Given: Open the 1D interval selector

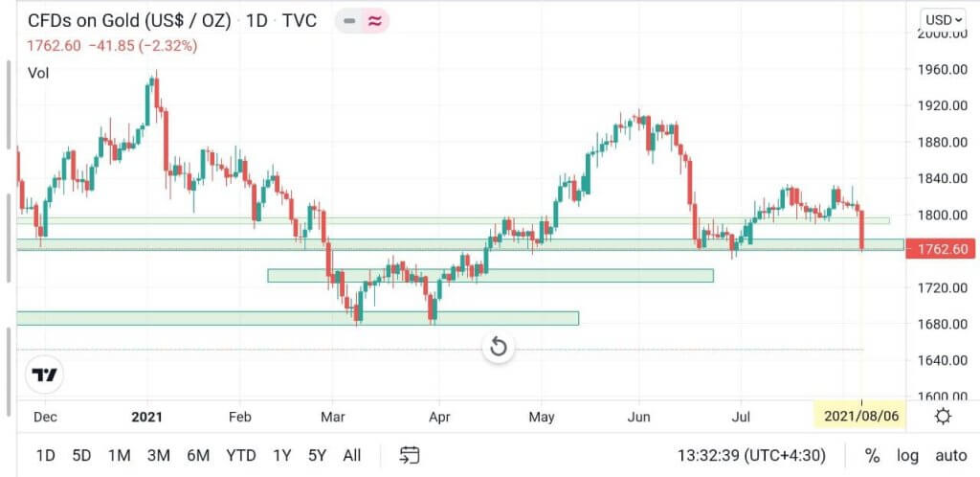Looking at the screenshot, I should [x=256, y=21].
